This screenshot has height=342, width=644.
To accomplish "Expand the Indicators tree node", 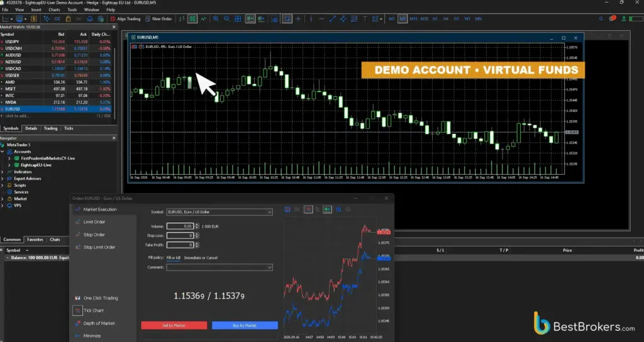I will pos(3,172).
